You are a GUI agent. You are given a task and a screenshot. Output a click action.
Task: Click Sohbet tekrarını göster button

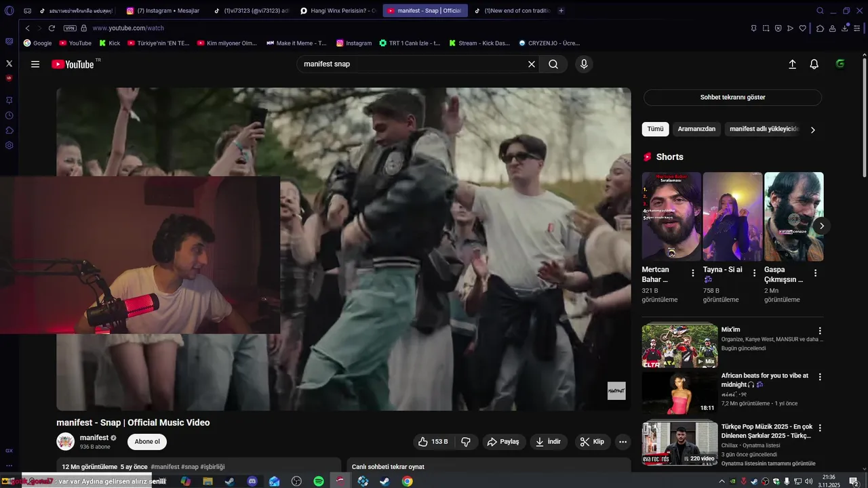coord(732,98)
